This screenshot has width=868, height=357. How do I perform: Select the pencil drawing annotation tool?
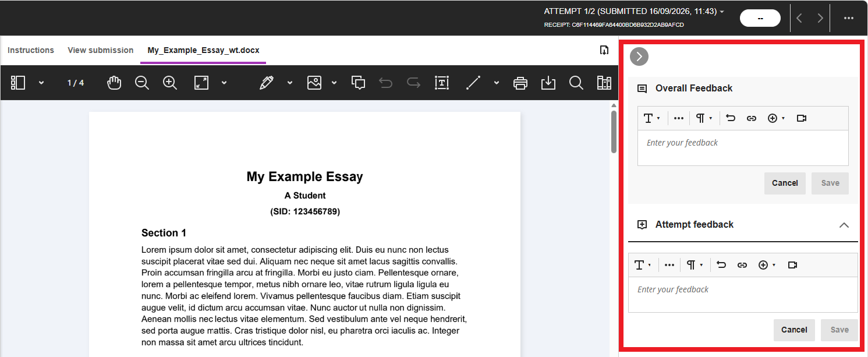pyautogui.click(x=267, y=83)
